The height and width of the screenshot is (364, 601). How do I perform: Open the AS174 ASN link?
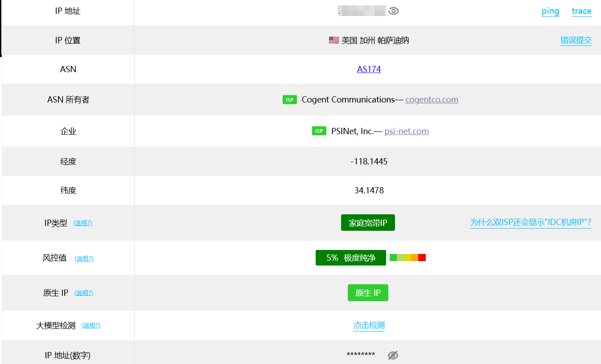point(369,69)
